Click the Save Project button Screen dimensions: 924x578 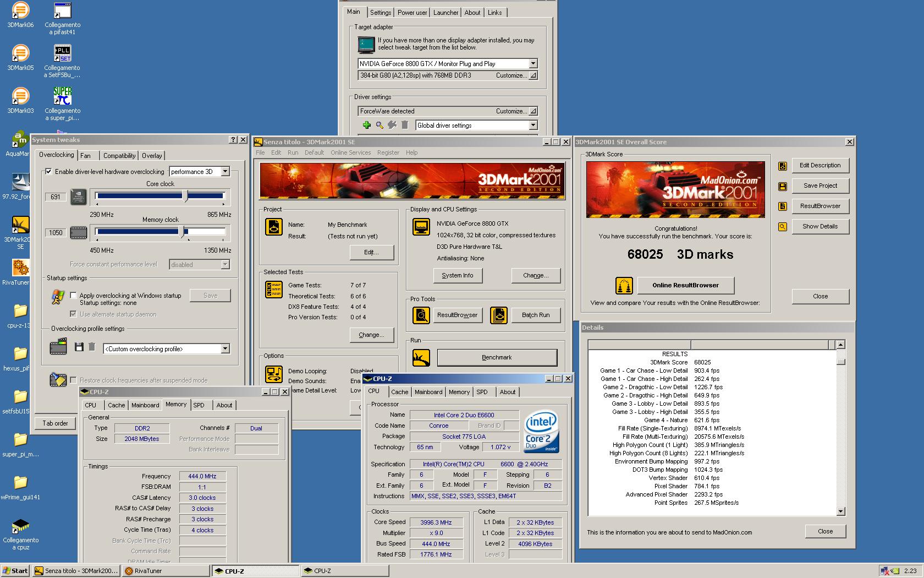click(x=820, y=186)
